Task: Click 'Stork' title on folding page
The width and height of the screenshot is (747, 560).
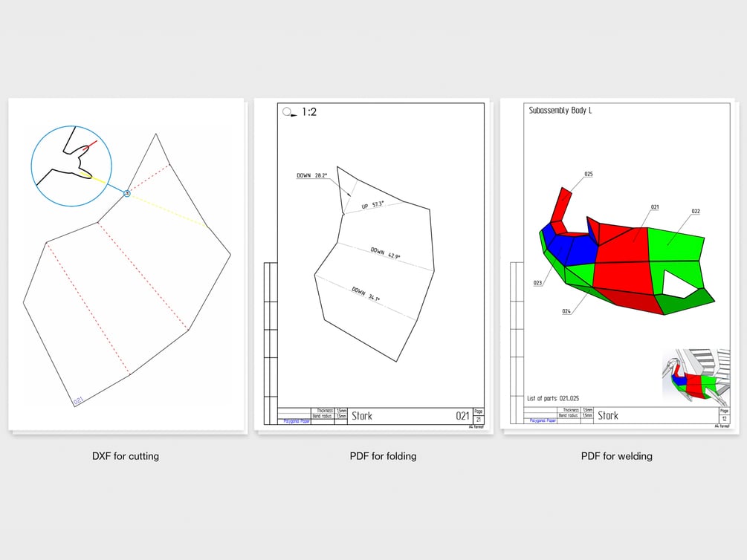Action: [x=362, y=416]
